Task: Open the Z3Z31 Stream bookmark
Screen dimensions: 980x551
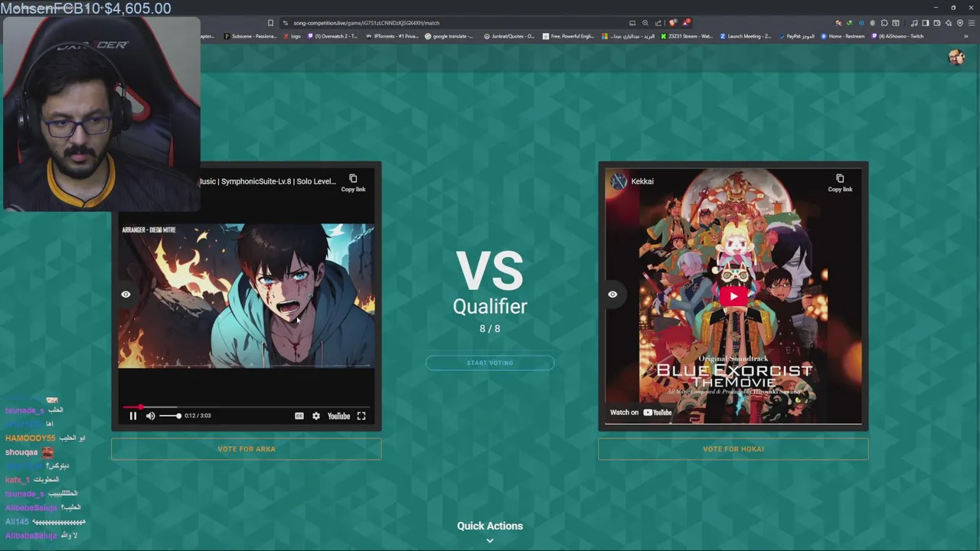Action: 688,36
